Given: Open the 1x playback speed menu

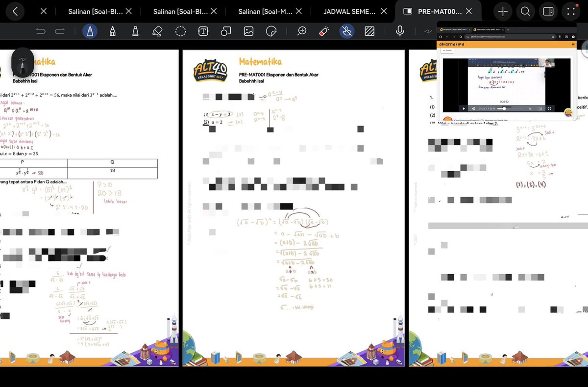Looking at the screenshot, I should click(x=530, y=108).
